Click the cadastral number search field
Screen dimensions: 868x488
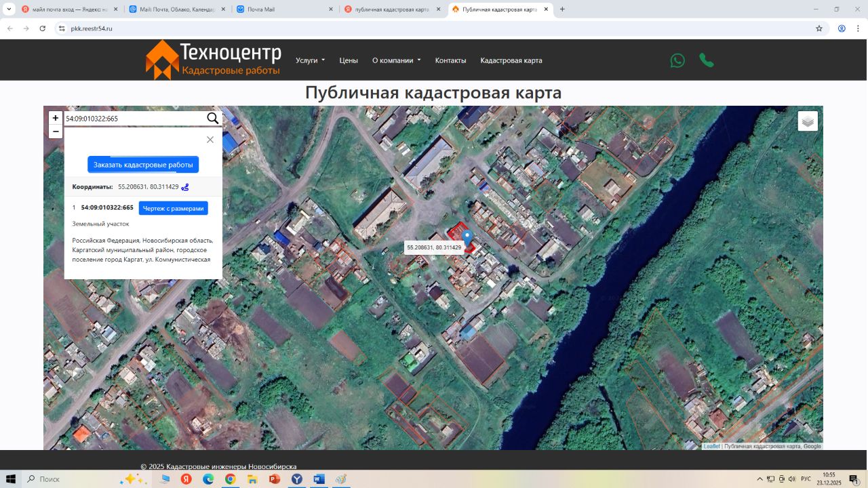(134, 119)
